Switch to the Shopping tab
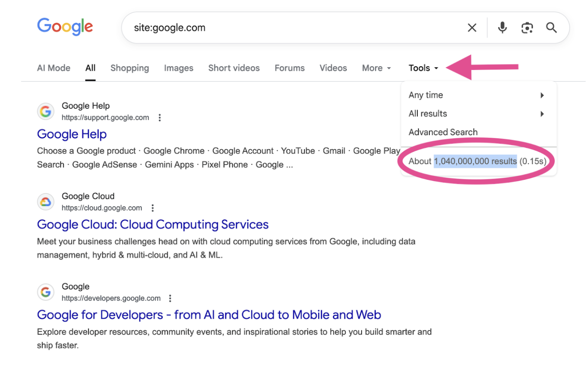The image size is (588, 366). pyautogui.click(x=130, y=68)
